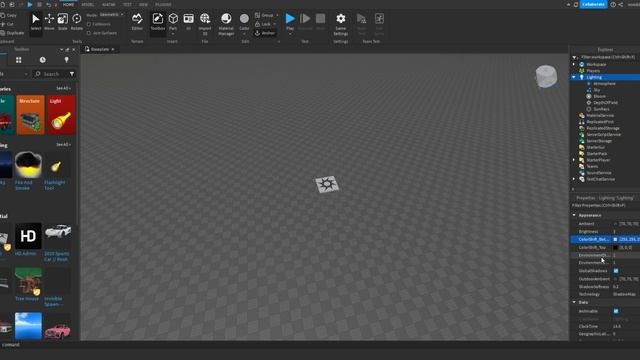Activate the Scale tool
Viewport: 640px width, 360px height.
pyautogui.click(x=62, y=22)
